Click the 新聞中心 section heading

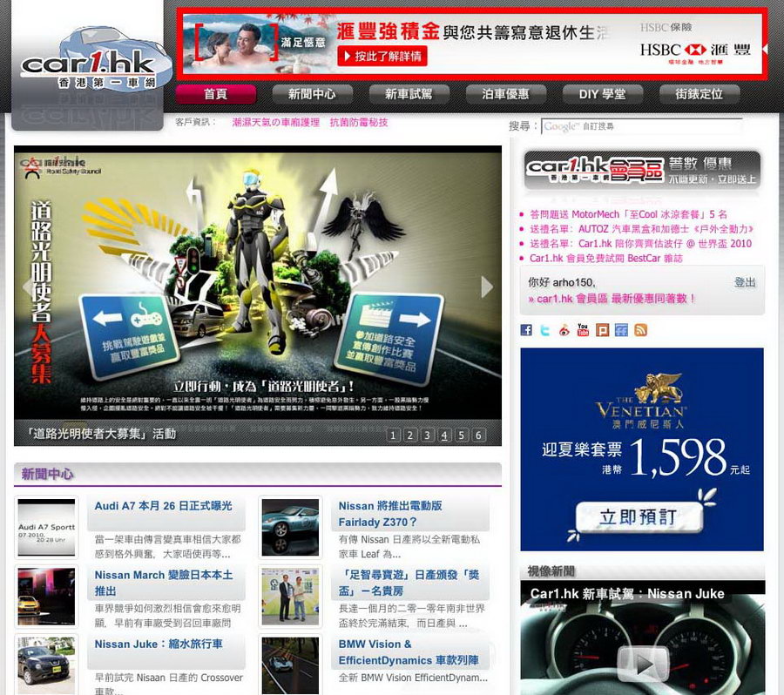[47, 474]
